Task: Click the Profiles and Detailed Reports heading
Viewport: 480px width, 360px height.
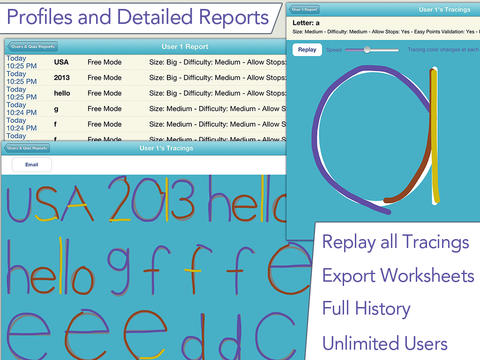Action: [138, 17]
